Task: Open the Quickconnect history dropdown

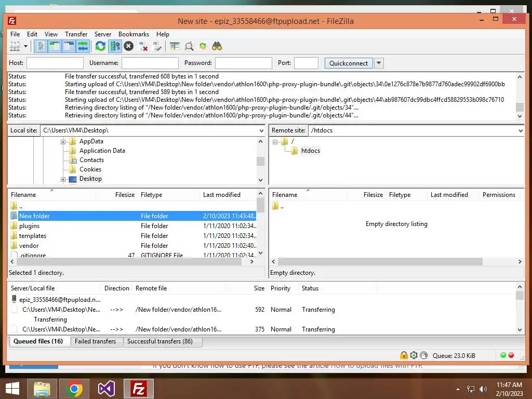Action: [379, 63]
